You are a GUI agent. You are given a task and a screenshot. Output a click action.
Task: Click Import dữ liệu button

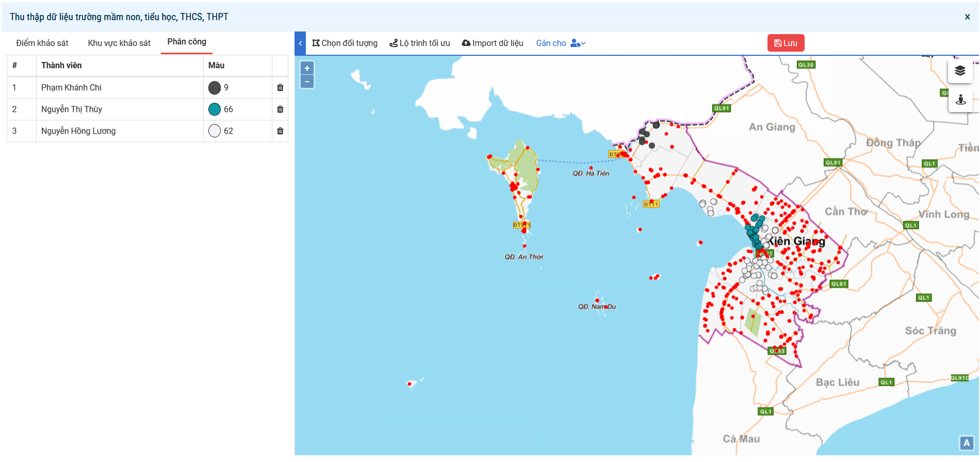[x=493, y=43]
